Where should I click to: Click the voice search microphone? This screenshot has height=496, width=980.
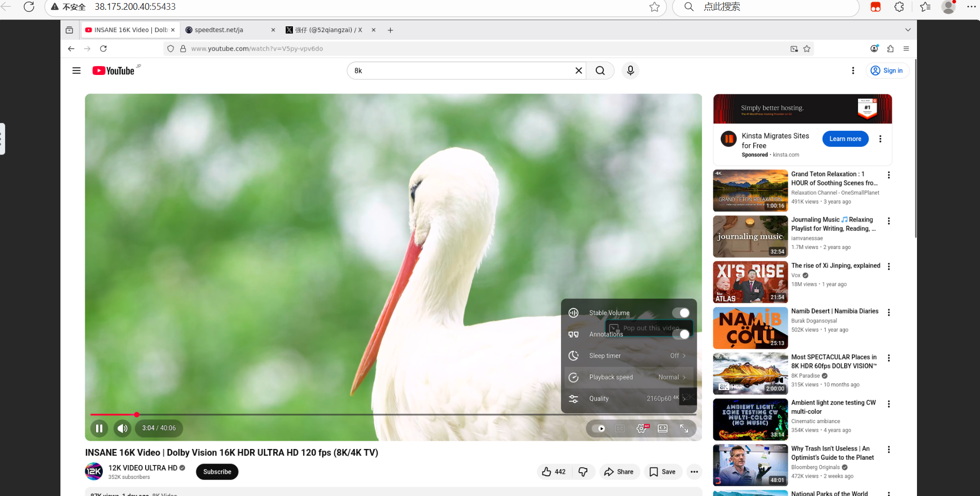point(630,71)
